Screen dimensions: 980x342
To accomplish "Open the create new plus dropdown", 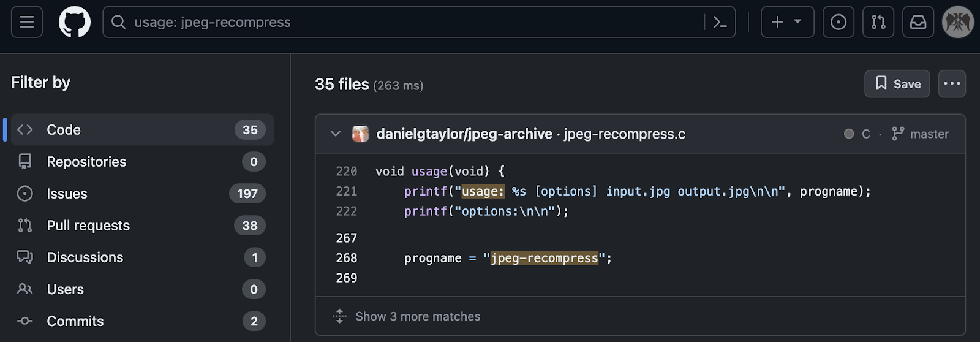I will click(786, 22).
